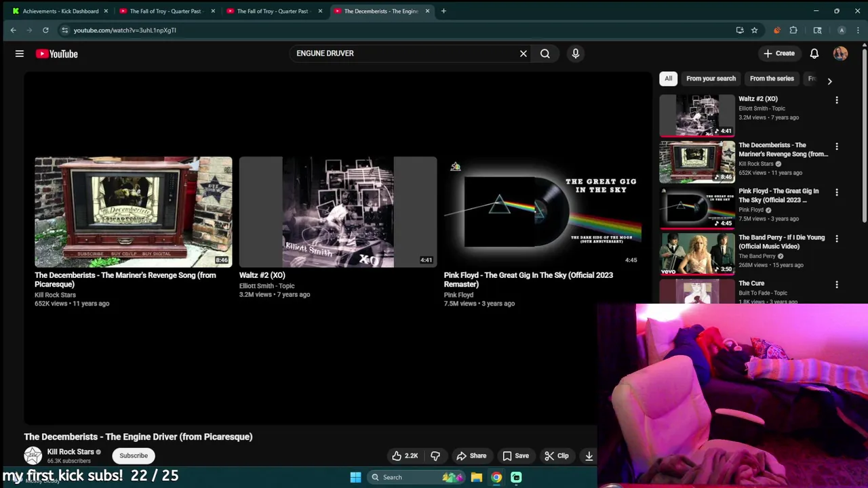Open Waltz #2 (XO) sidebar thumbnail

697,115
